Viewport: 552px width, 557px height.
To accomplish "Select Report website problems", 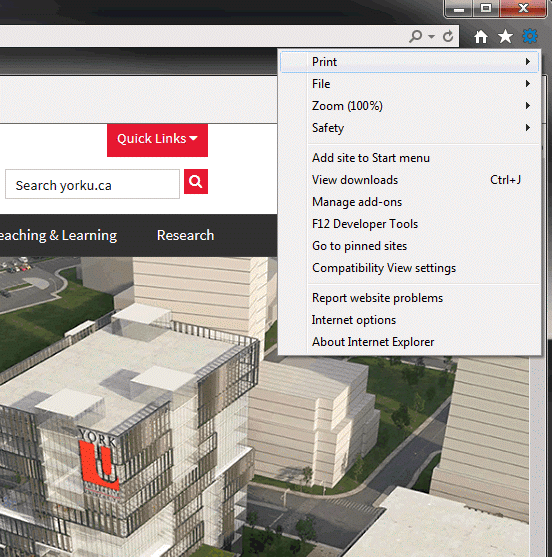I will point(409,298).
